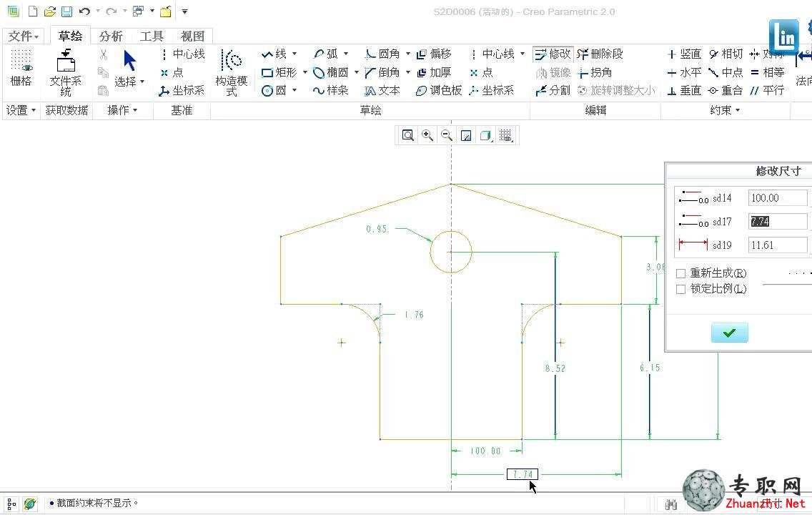Switch to the 视图 tab
This screenshot has height=515, width=812.
click(x=193, y=36)
